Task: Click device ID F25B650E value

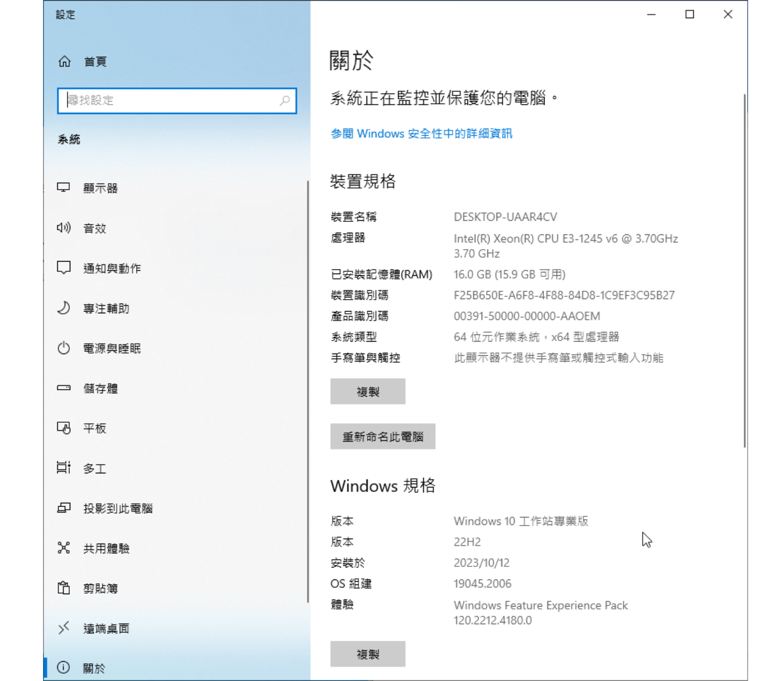Action: coord(564,295)
